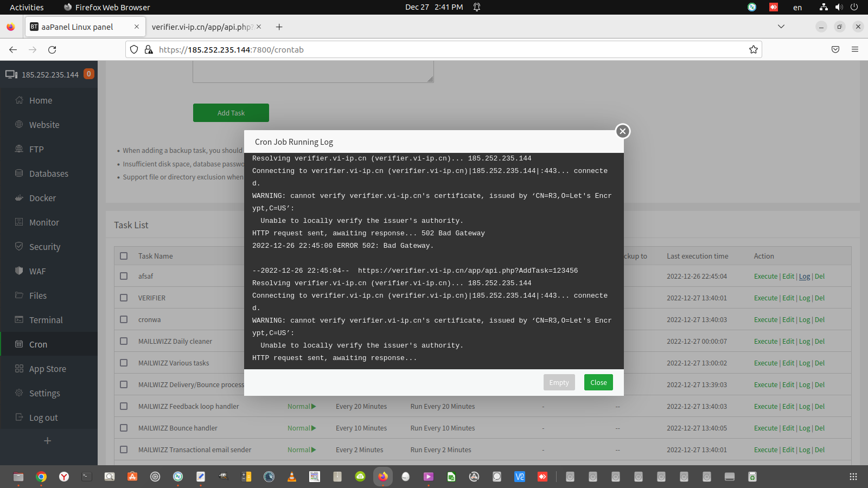
Task: Check the box for MAILWIZZ Transactional email sender
Action: point(124,450)
